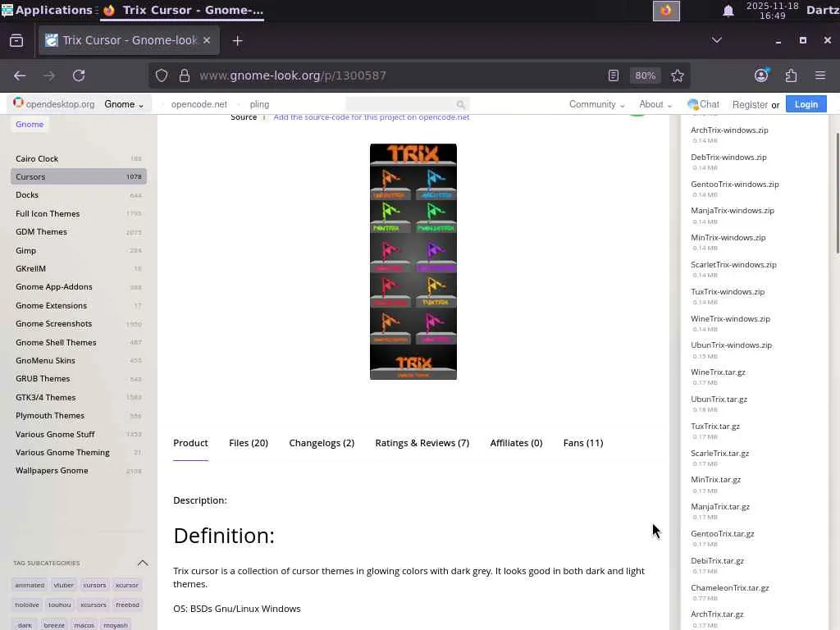The height and width of the screenshot is (630, 840).
Task: Toggle reader view icon in address bar
Action: [614, 75]
